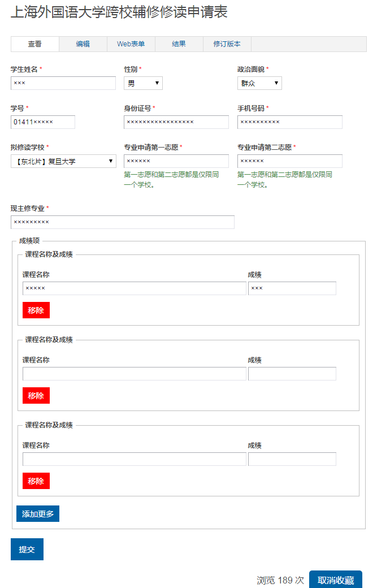Click the second course's 成绩 field
377x588 pixels.
pyautogui.click(x=292, y=374)
